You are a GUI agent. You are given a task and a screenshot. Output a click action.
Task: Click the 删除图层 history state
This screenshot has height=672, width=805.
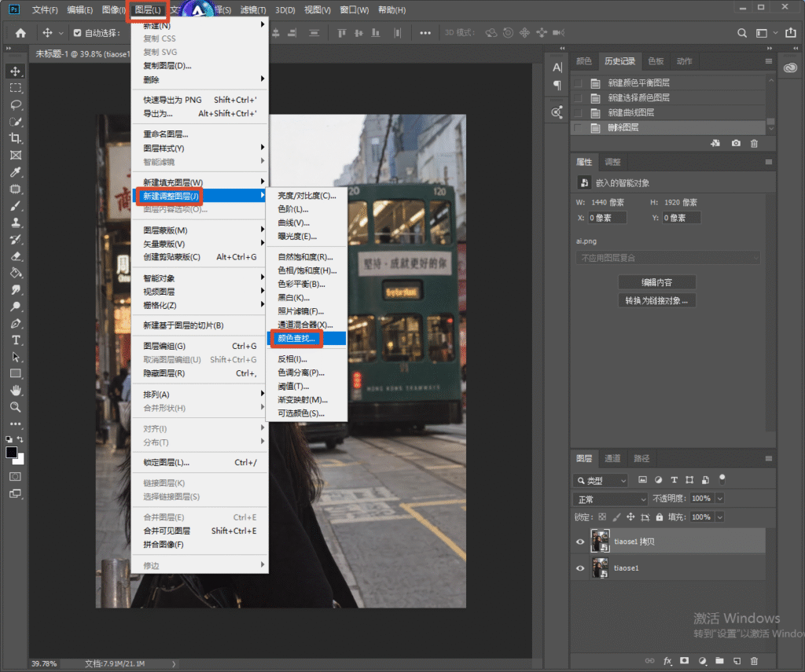(668, 128)
